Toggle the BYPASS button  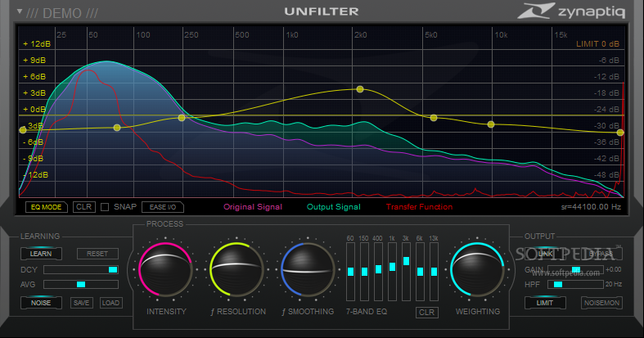coord(601,254)
